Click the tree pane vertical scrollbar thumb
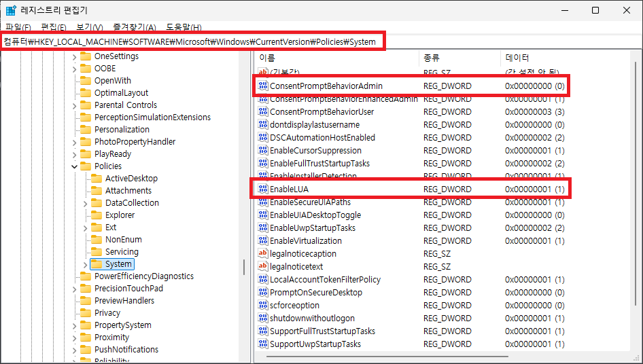 tap(244, 267)
